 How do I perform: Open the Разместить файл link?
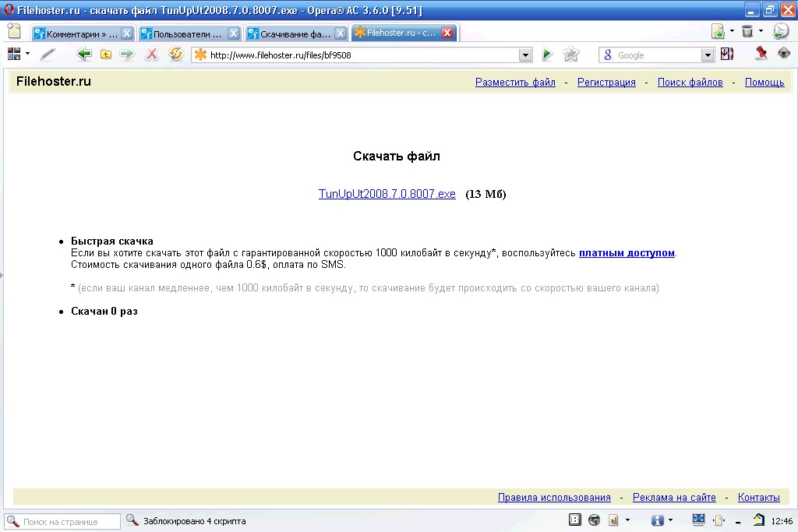pos(515,82)
